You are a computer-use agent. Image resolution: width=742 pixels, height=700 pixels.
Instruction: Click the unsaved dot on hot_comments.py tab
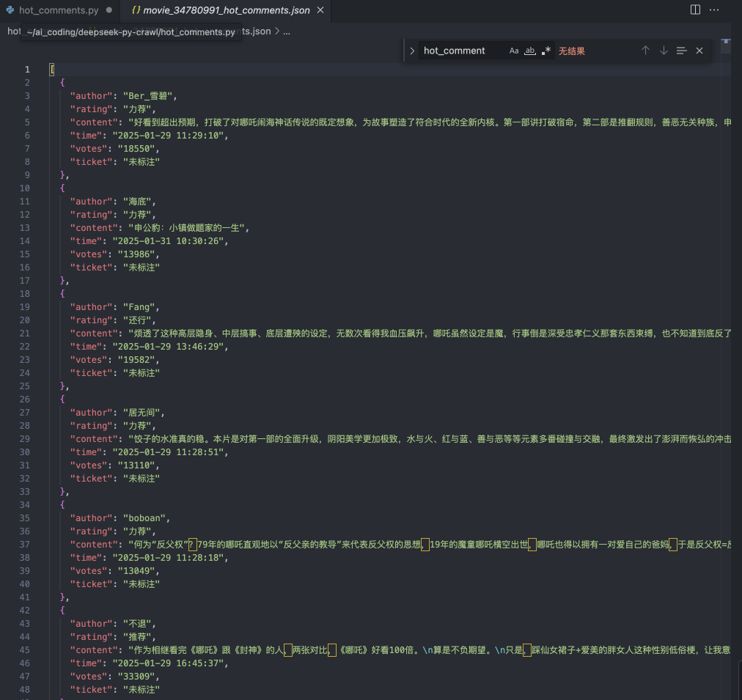click(x=109, y=10)
